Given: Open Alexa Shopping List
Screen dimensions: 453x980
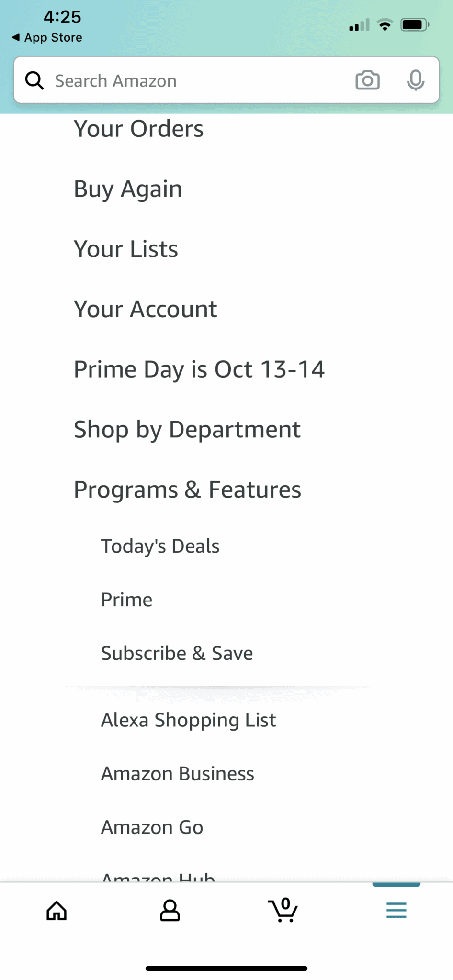Looking at the screenshot, I should 188,720.
